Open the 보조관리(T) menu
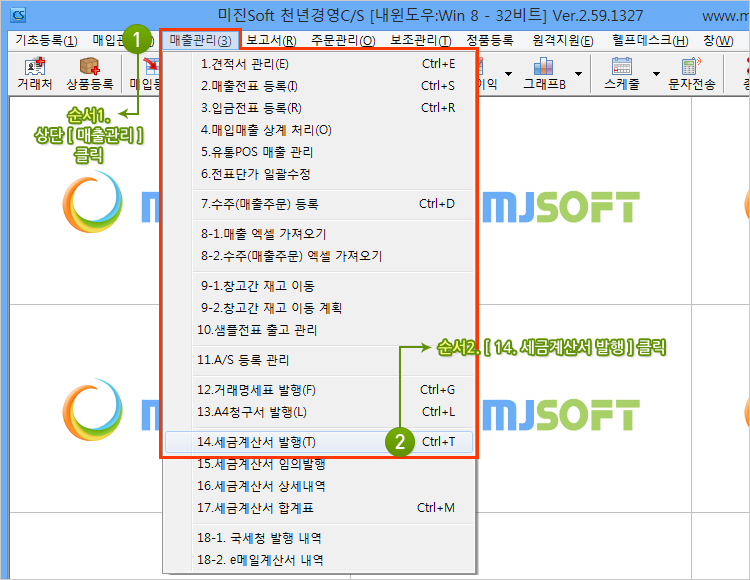Viewport: 750px width, 580px height. pos(420,40)
